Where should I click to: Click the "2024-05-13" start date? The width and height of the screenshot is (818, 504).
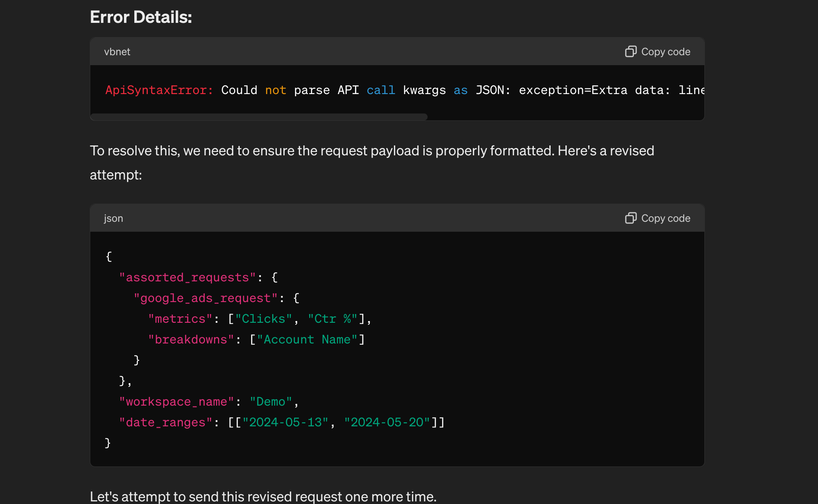tap(285, 422)
